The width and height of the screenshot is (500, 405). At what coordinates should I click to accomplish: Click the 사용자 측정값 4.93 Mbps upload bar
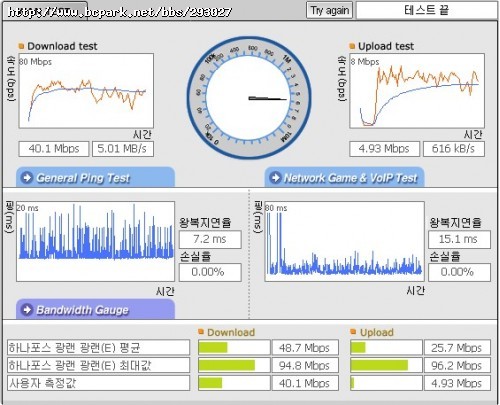[386, 383]
